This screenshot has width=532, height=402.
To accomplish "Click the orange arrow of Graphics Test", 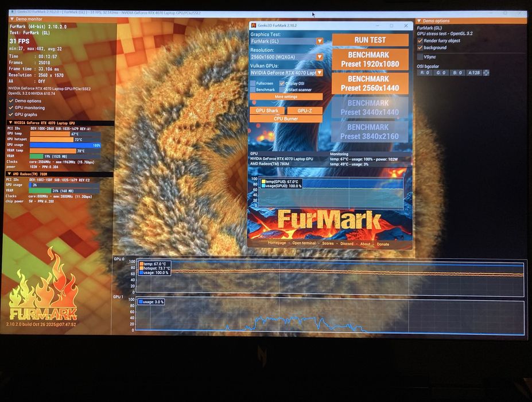I will (x=320, y=41).
